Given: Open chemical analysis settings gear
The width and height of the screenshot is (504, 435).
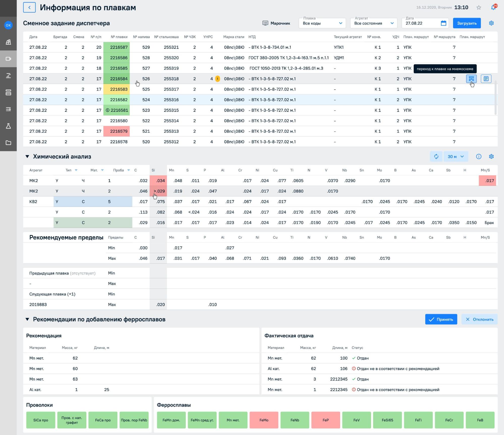Looking at the screenshot, I should [491, 157].
